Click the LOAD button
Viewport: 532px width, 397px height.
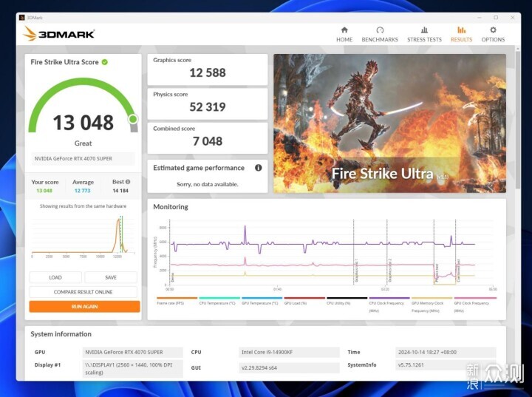[55, 277]
